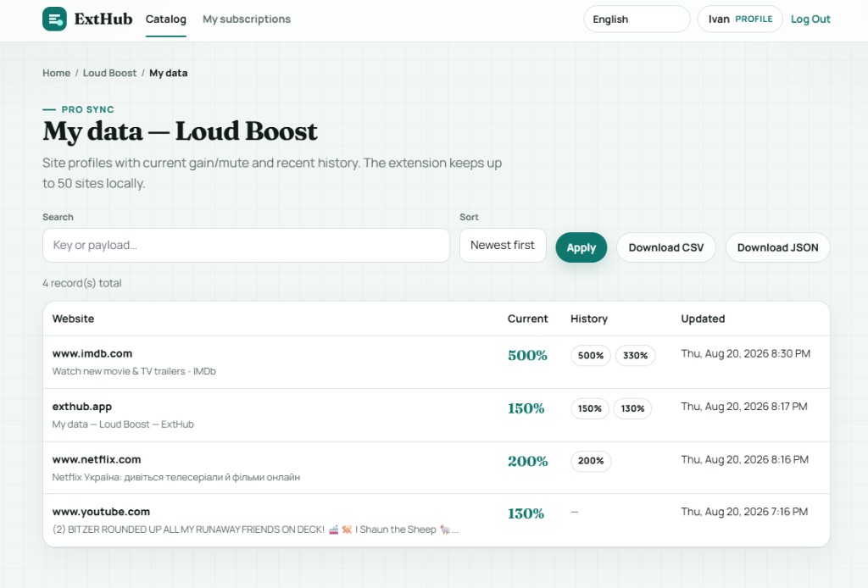Viewport: 868px width, 588px height.
Task: Click the Apply button
Action: click(581, 247)
